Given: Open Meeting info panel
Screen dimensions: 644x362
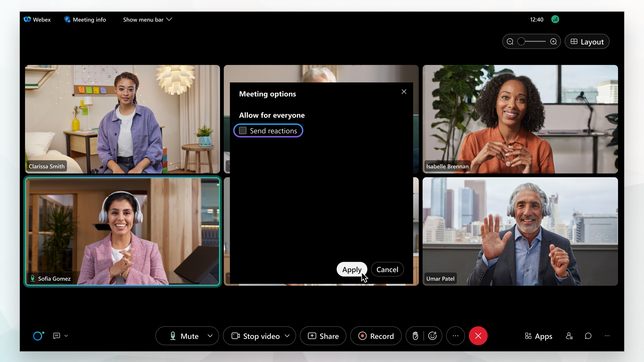Looking at the screenshot, I should [x=85, y=19].
